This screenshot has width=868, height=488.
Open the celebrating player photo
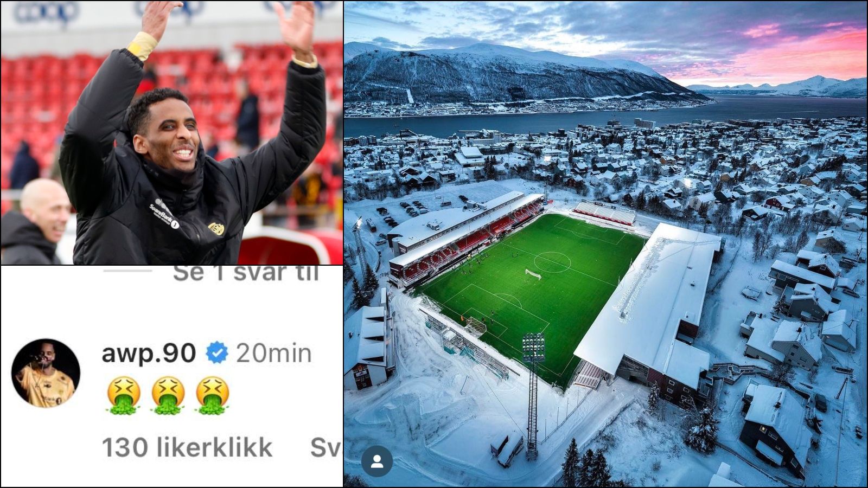pos(172,133)
